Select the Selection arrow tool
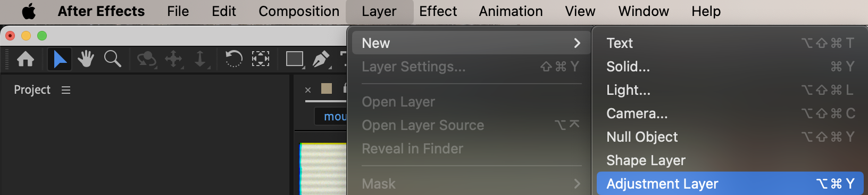The height and width of the screenshot is (195, 868). coord(60,59)
